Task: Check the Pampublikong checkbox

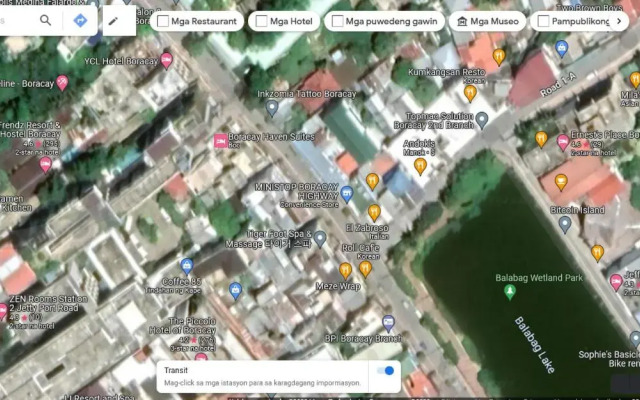Action: (x=543, y=21)
